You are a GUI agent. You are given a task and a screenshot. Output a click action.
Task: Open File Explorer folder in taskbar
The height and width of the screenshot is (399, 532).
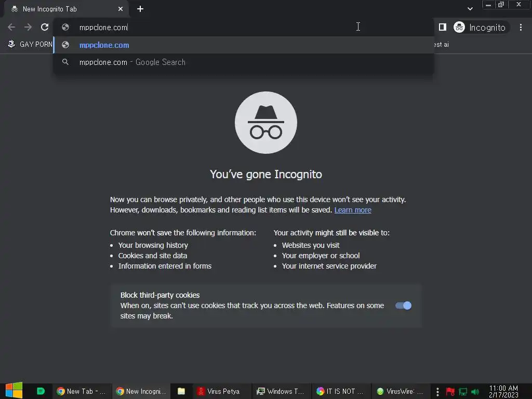point(181,391)
